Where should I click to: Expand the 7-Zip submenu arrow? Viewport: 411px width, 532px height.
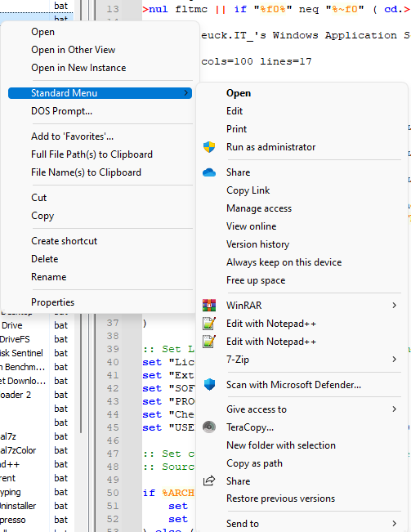click(394, 360)
